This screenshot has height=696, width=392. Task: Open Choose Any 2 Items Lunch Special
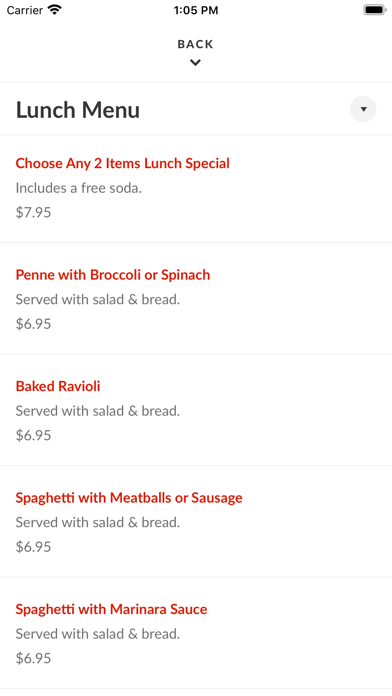(123, 163)
